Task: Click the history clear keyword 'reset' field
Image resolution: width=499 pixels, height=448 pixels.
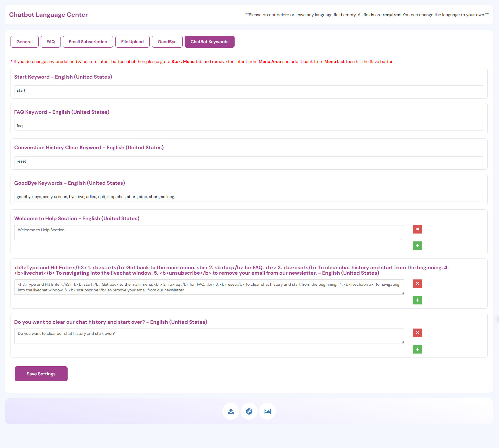Action: [249, 161]
